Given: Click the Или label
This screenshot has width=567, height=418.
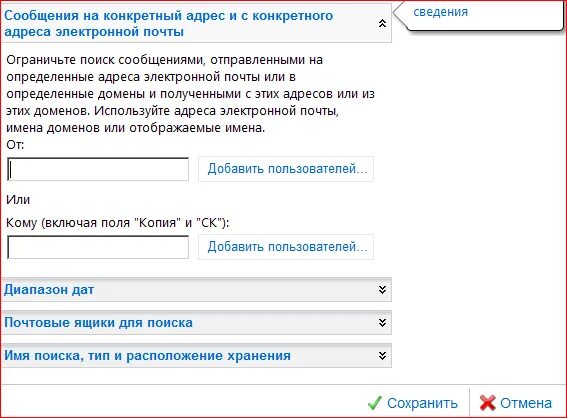Looking at the screenshot, I should (x=18, y=200).
